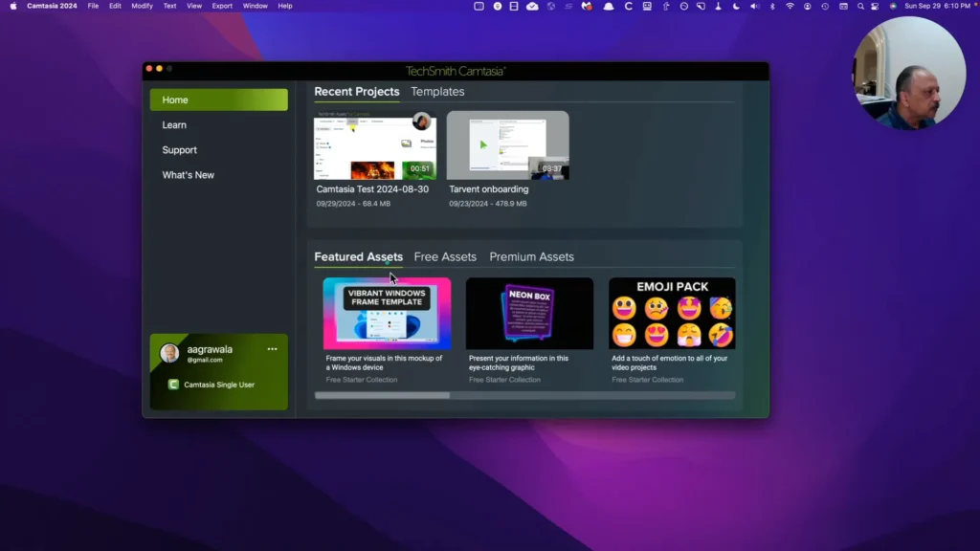Click the 'Tarvent onboarding' project title
Image resolution: width=980 pixels, height=551 pixels.
(489, 189)
